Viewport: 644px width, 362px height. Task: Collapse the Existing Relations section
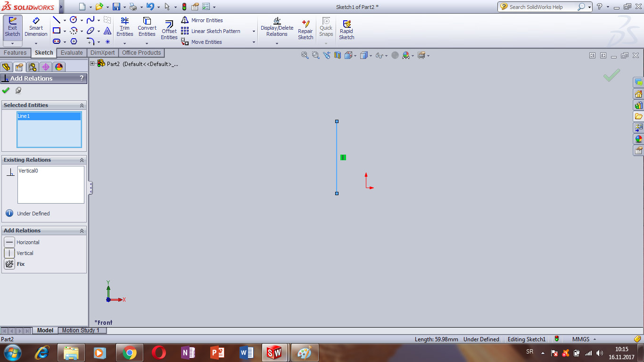(x=82, y=160)
